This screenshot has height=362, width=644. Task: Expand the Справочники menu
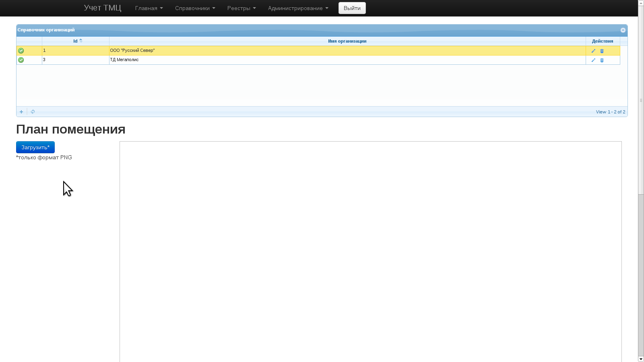(195, 8)
